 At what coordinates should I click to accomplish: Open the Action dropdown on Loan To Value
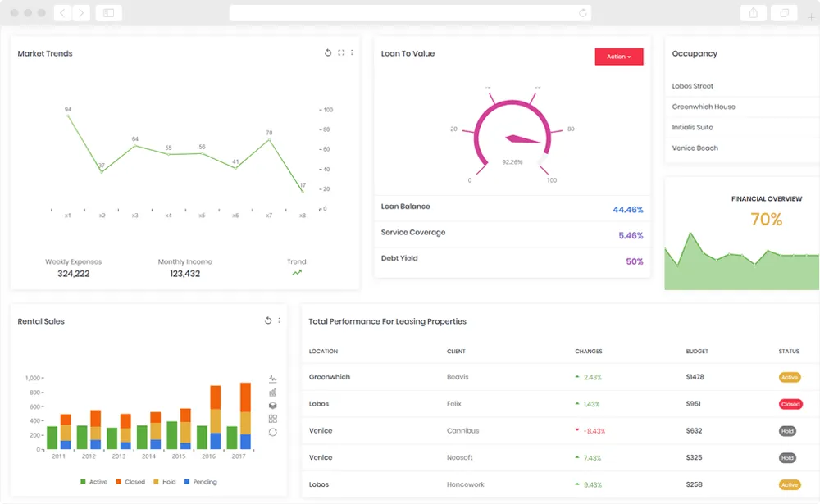point(619,56)
